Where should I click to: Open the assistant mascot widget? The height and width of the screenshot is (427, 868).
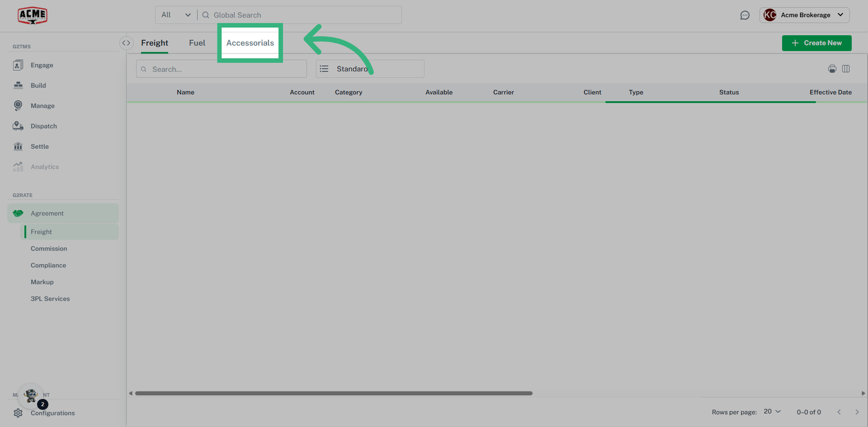pos(31,396)
